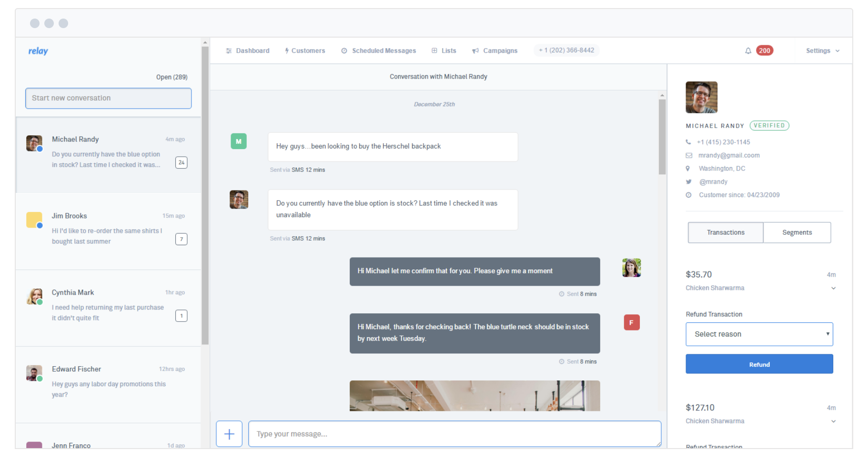Click the blue Refund button
The height and width of the screenshot is (460, 868).
coord(759,364)
